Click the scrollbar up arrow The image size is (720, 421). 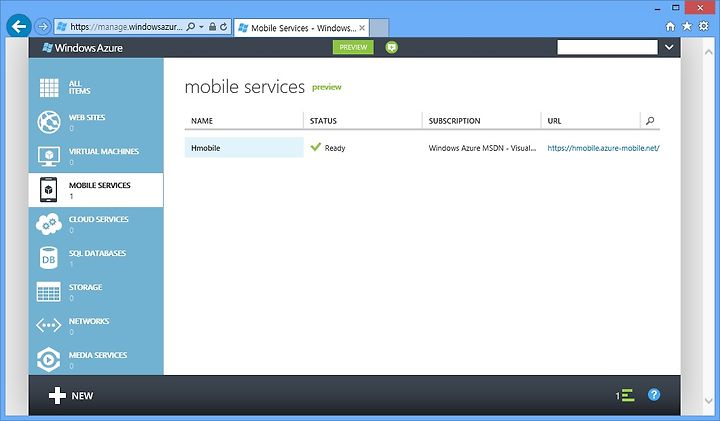[708, 52]
